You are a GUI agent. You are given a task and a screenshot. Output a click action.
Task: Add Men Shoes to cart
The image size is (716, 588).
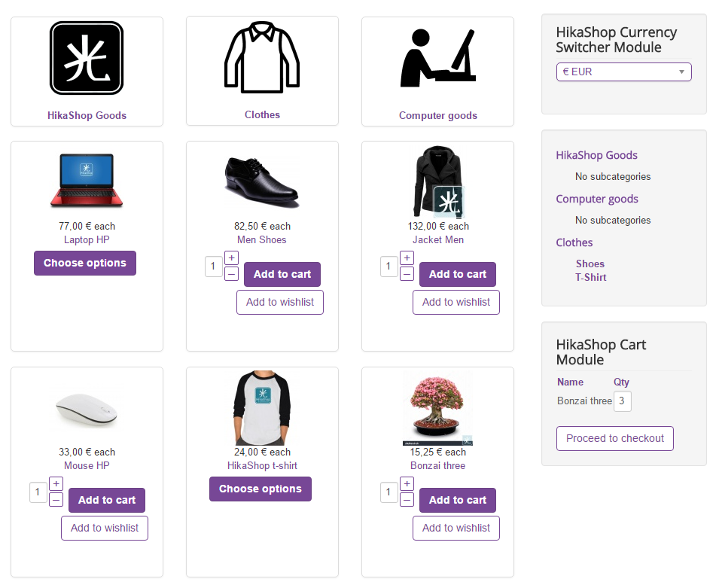(282, 274)
